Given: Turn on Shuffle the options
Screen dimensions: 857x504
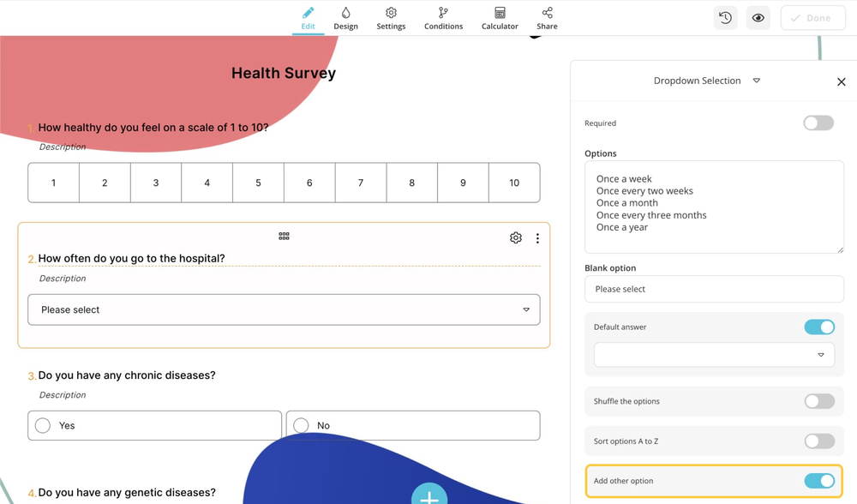Looking at the screenshot, I should (x=818, y=401).
